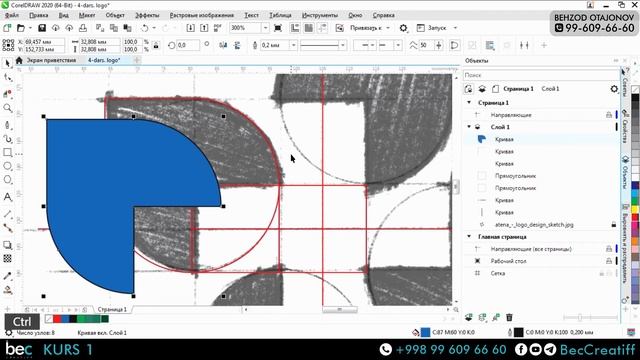Click the Print icon
This screenshot has width=640, height=360.
tap(83, 28)
